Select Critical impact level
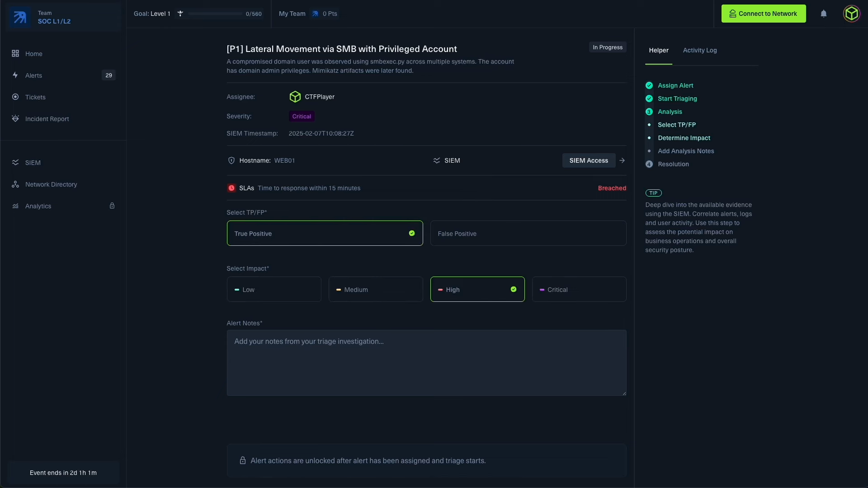 point(579,289)
